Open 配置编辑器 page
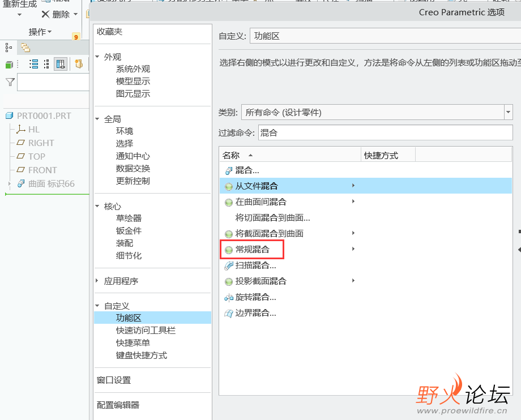 click(118, 405)
